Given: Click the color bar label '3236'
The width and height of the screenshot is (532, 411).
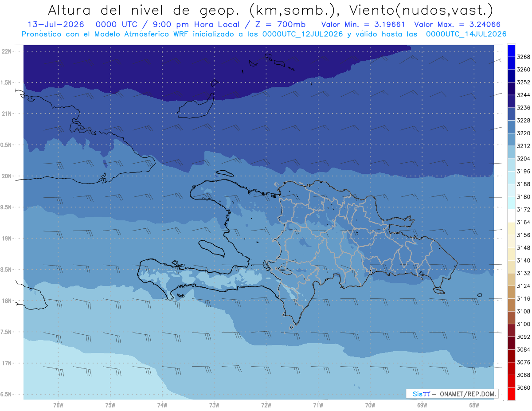Looking at the screenshot, I should tap(524, 108).
